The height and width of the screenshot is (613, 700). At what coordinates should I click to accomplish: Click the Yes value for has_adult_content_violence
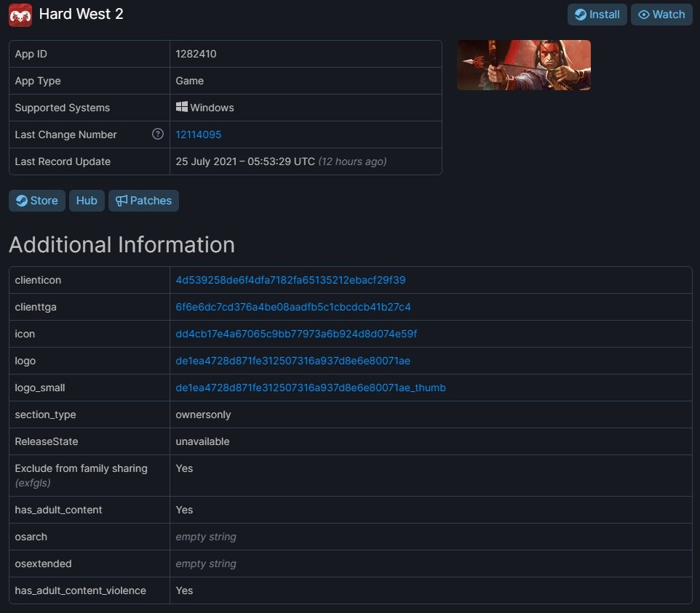184,590
